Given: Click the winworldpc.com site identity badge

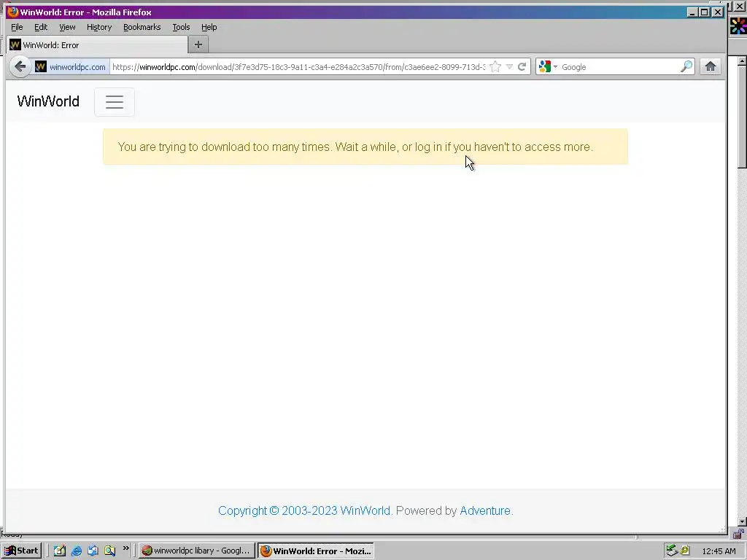Looking at the screenshot, I should (71, 67).
